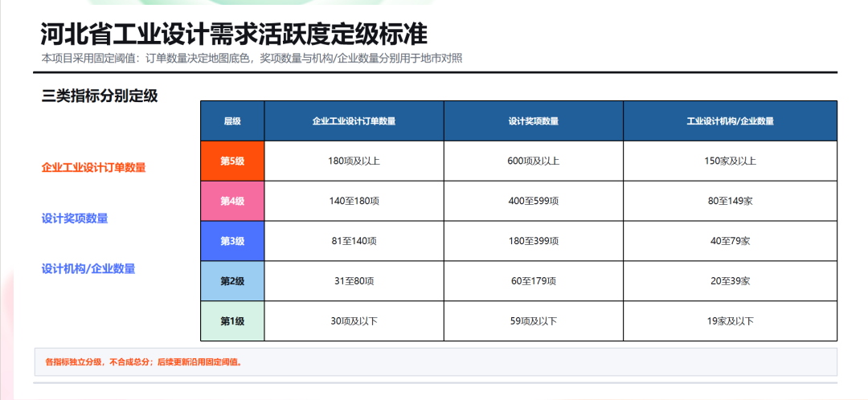This screenshot has width=868, height=400.
Task: Click the cell 59项及以下
Action: tap(534, 321)
